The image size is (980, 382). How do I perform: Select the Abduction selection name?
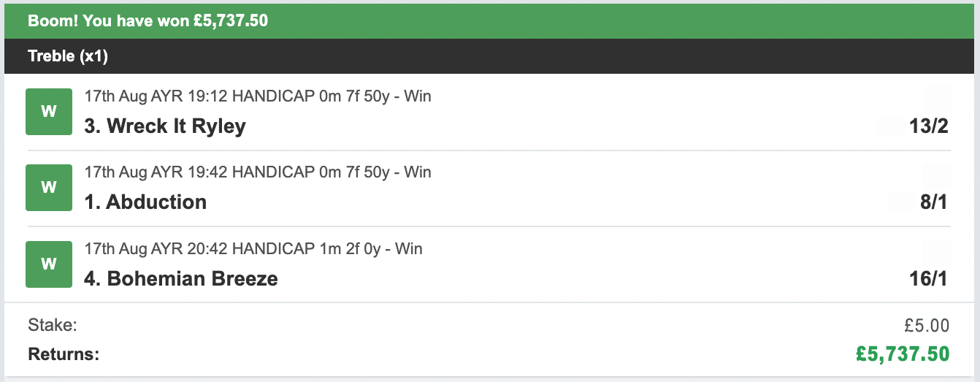[145, 202]
